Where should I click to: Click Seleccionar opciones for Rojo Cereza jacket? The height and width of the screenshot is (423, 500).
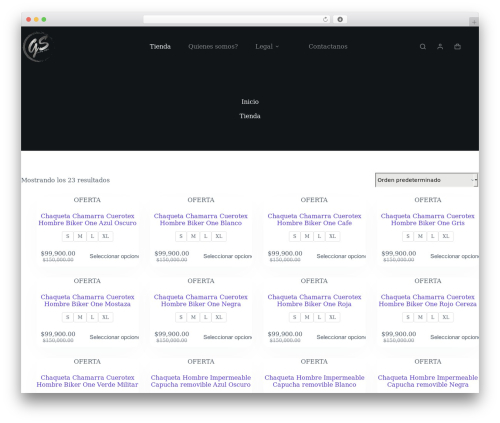pos(455,337)
